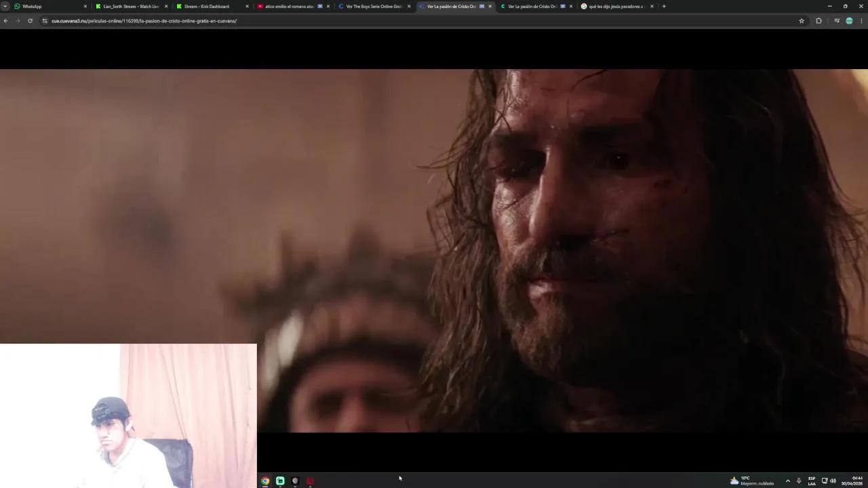
Task: Open the clock showing 04:44
Action: pos(852,481)
